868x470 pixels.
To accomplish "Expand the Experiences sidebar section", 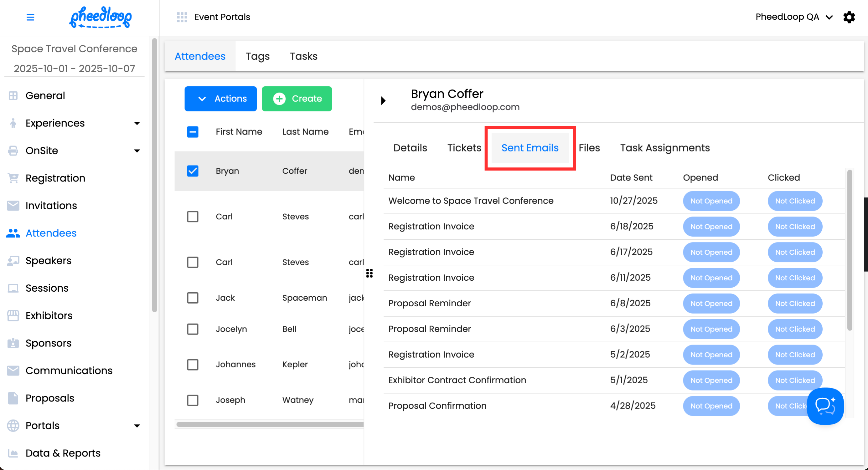I will 137,123.
